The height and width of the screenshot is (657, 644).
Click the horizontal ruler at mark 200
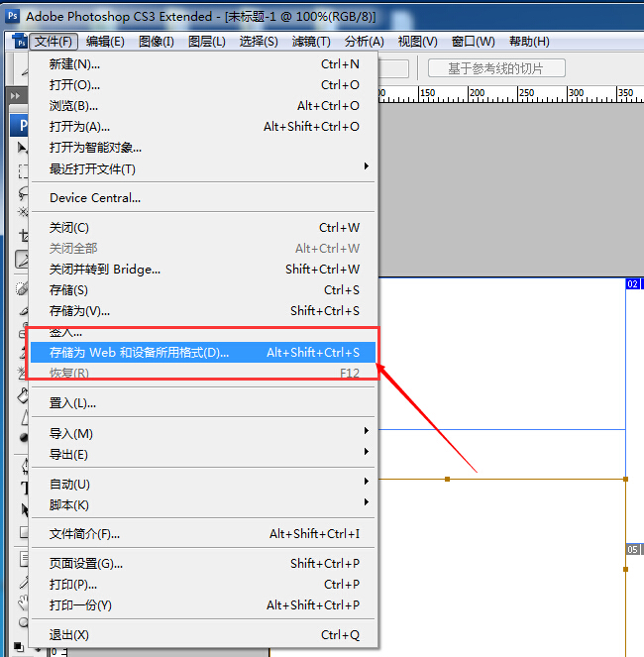point(477,92)
